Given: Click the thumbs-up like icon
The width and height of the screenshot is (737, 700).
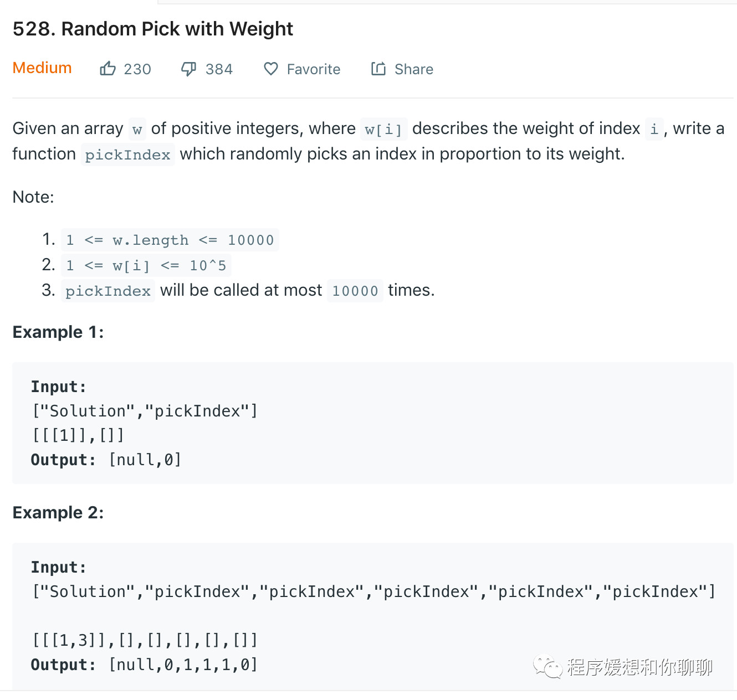Looking at the screenshot, I should click(x=108, y=69).
